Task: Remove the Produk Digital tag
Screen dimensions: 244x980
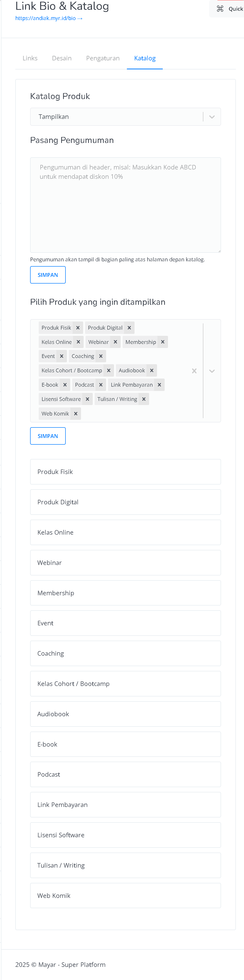Action: click(x=129, y=327)
